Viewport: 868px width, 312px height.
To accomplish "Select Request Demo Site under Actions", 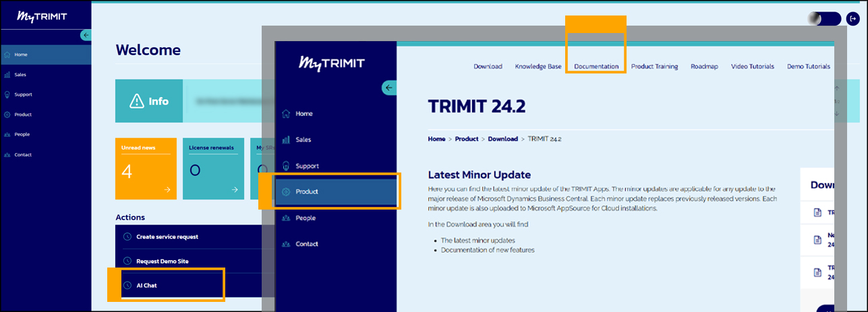I will pyautogui.click(x=162, y=261).
